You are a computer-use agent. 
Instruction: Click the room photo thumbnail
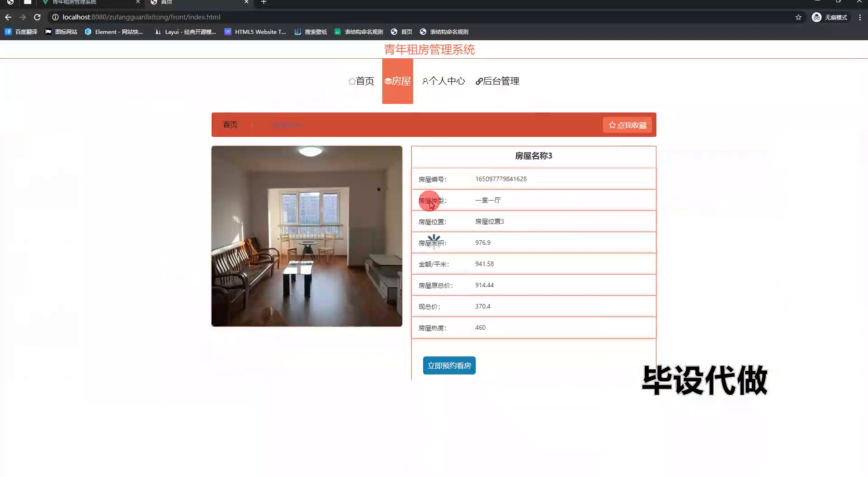click(307, 236)
